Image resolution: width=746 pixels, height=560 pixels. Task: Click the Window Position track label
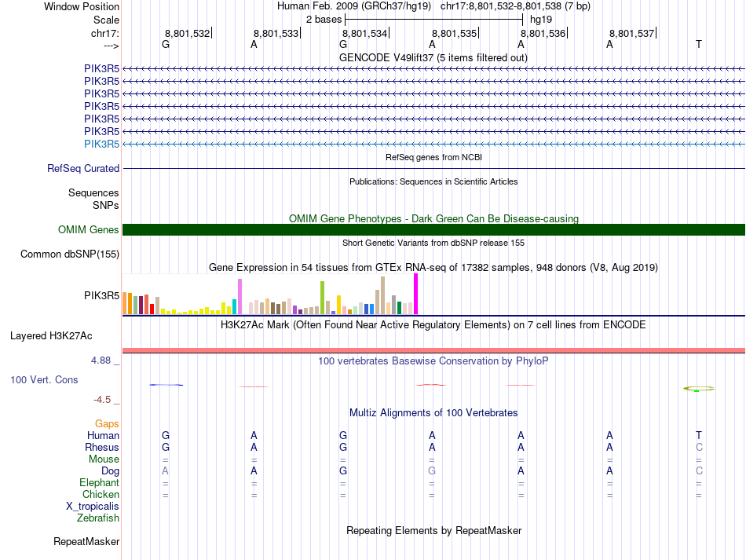click(82, 6)
